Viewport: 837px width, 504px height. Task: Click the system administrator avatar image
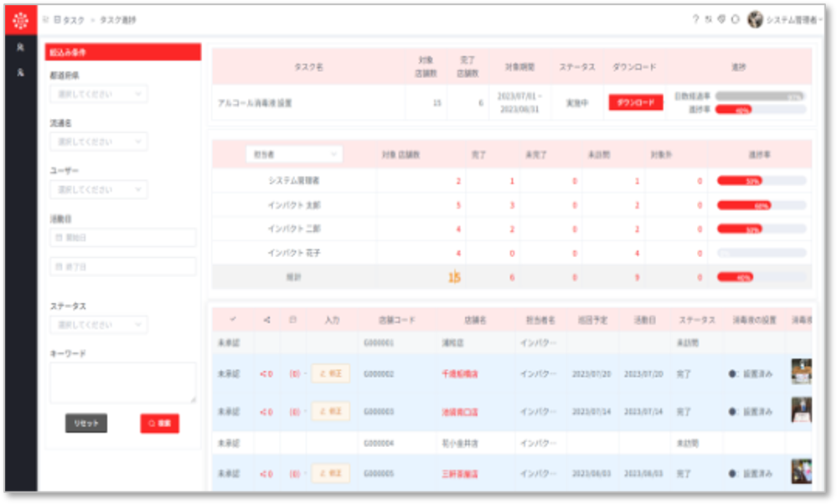coord(755,20)
